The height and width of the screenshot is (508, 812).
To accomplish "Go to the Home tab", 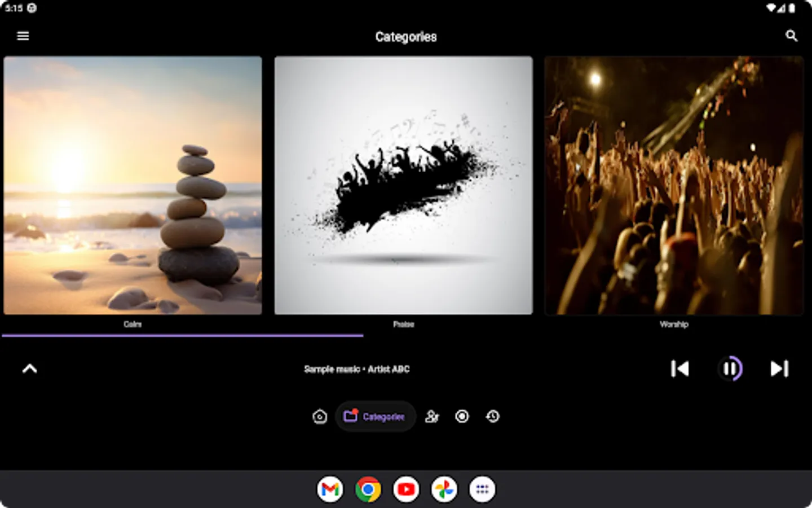I will [320, 417].
